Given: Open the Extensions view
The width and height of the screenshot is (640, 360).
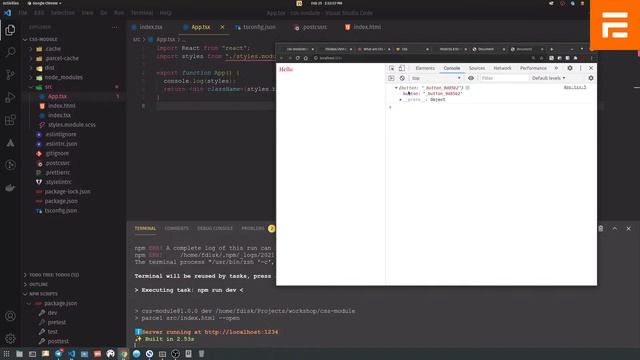Looking at the screenshot, I should [x=10, y=120].
